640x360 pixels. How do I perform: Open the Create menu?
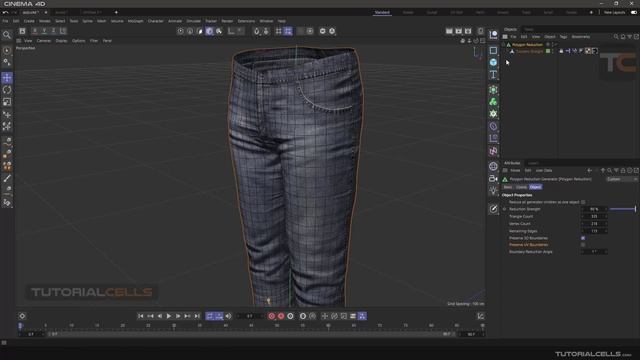[x=29, y=21]
